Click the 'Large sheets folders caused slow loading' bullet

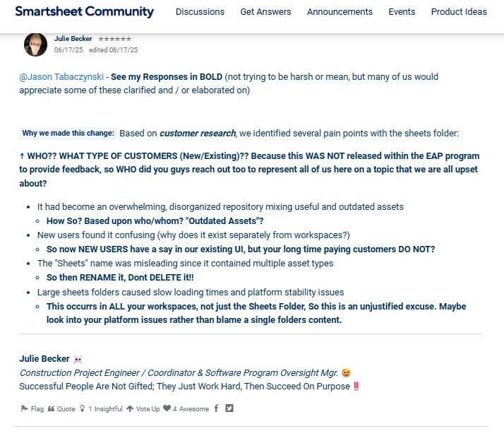coord(191,292)
